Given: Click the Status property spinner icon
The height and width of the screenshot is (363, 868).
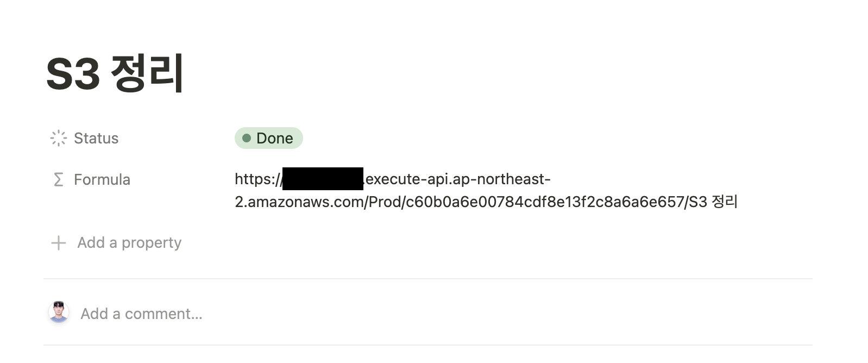Looking at the screenshot, I should 58,138.
